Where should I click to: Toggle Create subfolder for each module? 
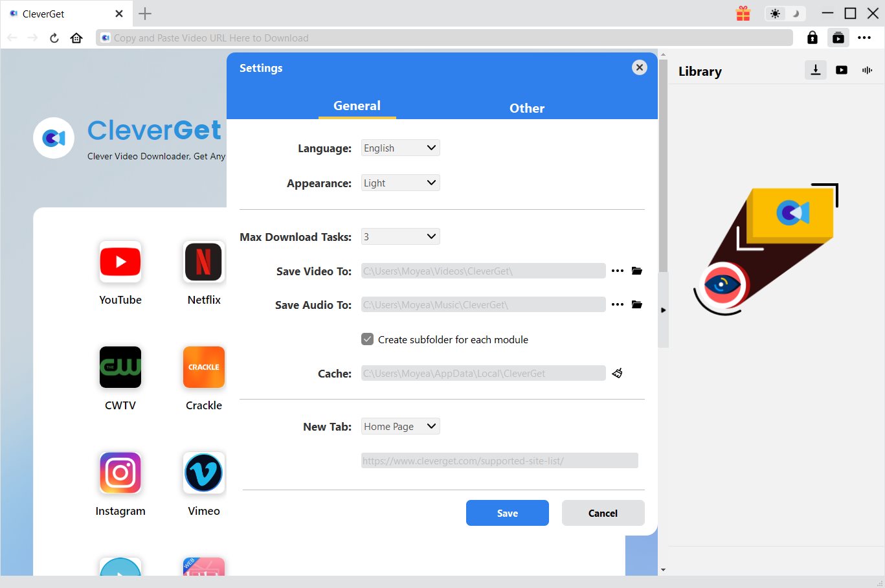[x=367, y=339]
